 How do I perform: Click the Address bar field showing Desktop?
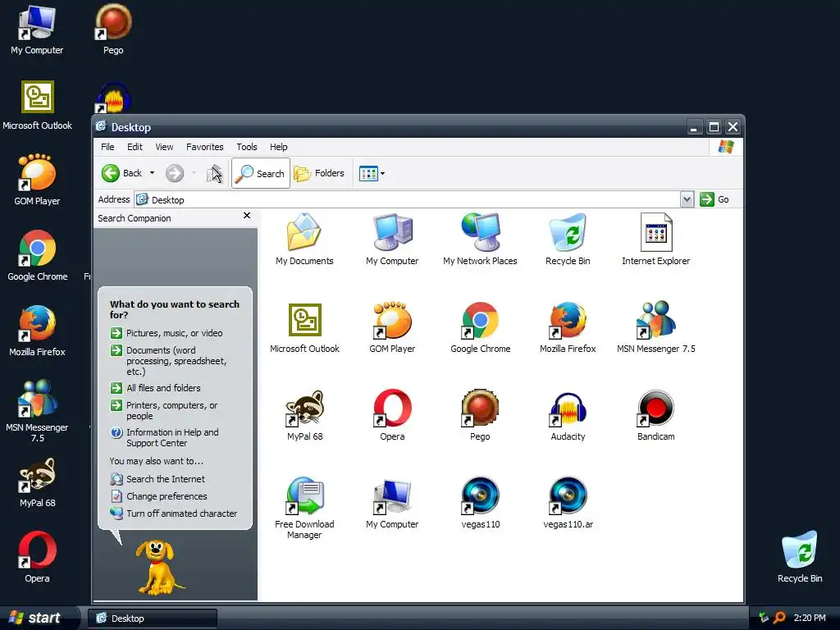point(407,199)
